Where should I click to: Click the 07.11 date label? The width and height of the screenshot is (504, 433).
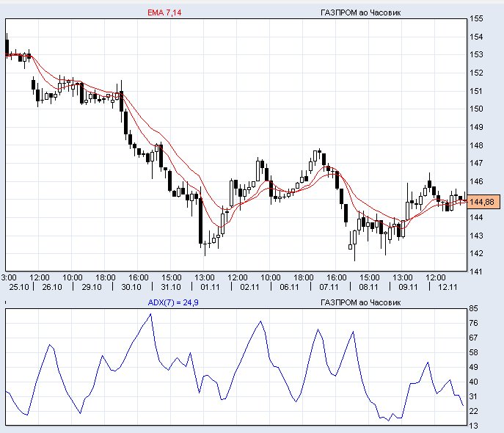coord(329,287)
